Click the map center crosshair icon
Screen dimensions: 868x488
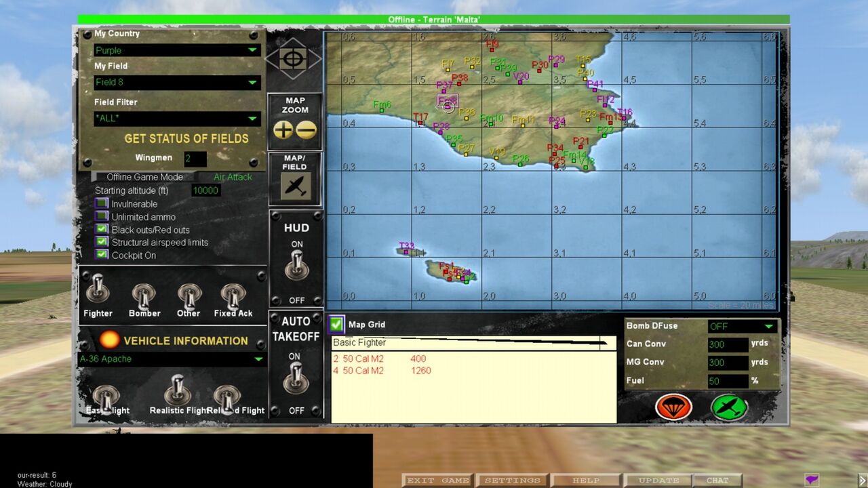293,58
